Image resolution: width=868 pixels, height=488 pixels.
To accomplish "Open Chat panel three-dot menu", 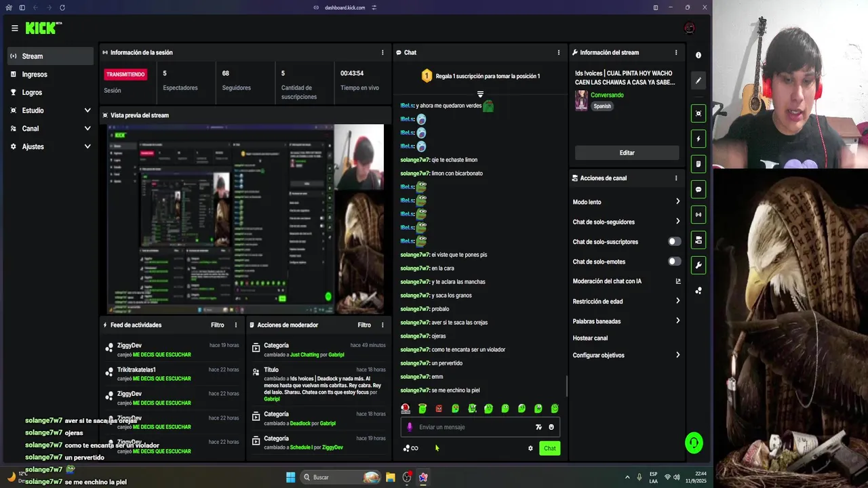I will coord(559,52).
